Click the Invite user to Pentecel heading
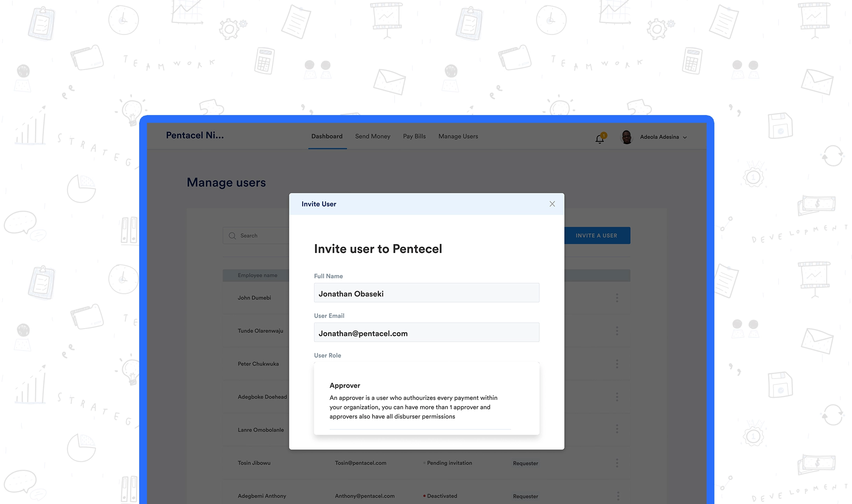Image resolution: width=852 pixels, height=504 pixels. (x=378, y=249)
